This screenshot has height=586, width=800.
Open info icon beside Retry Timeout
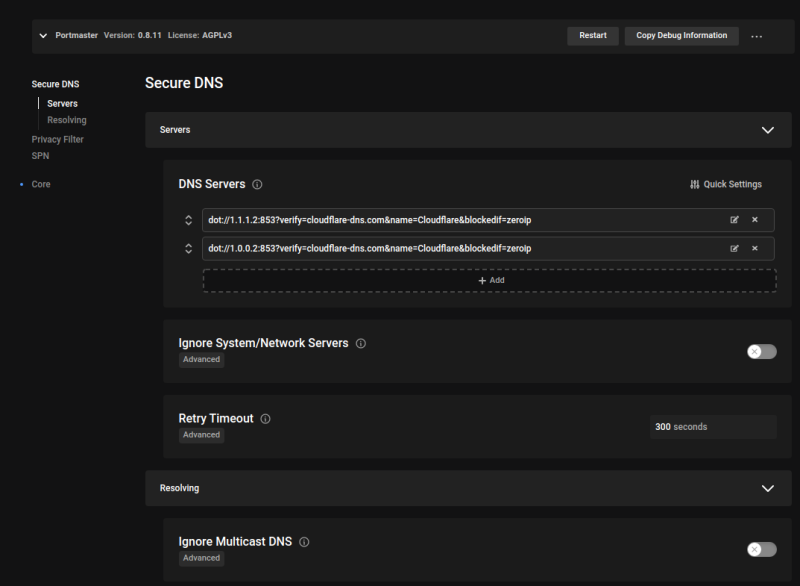pos(266,419)
